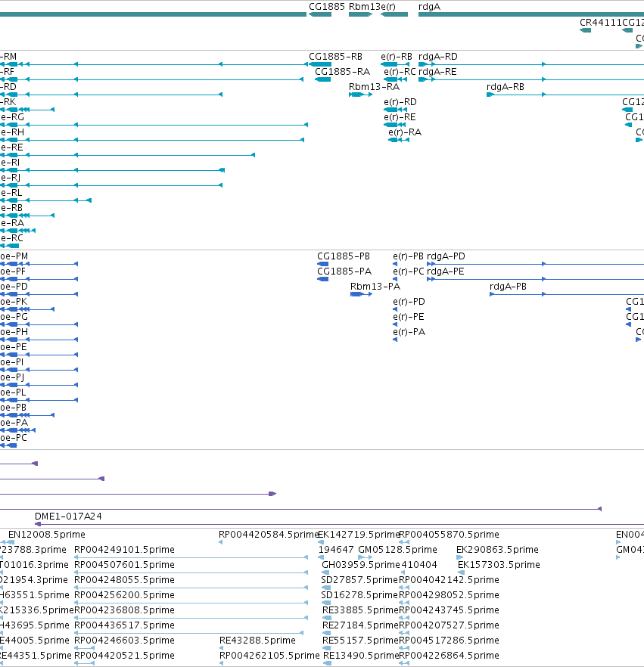Viewport: 644px width, 667px height.
Task: Select EST EK142719.5prime
Action: 359,535
